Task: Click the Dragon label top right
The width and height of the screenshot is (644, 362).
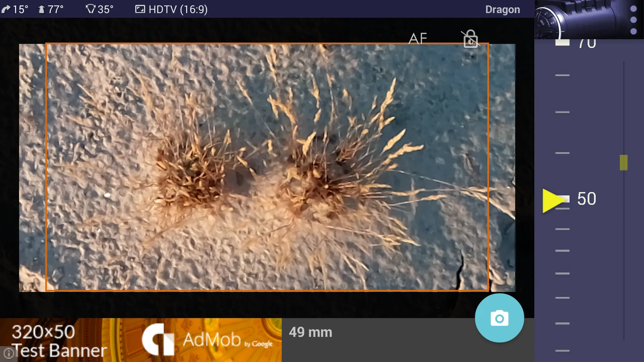Action: 503,9
